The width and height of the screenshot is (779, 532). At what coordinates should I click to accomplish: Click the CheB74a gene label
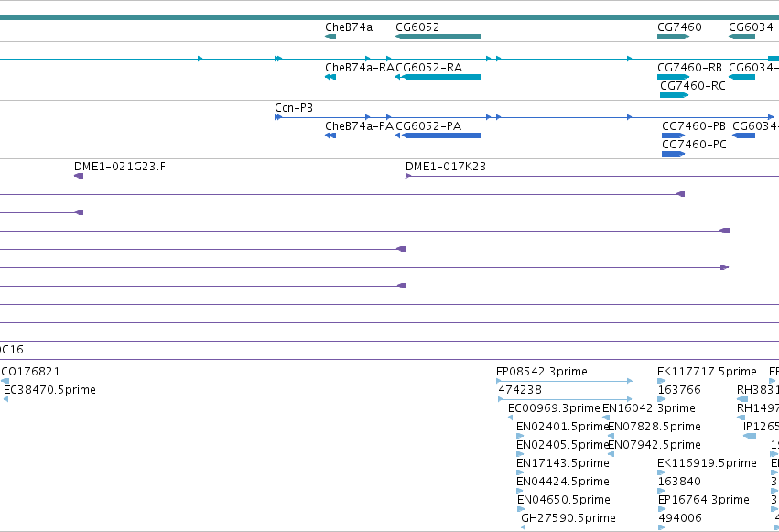coord(349,27)
